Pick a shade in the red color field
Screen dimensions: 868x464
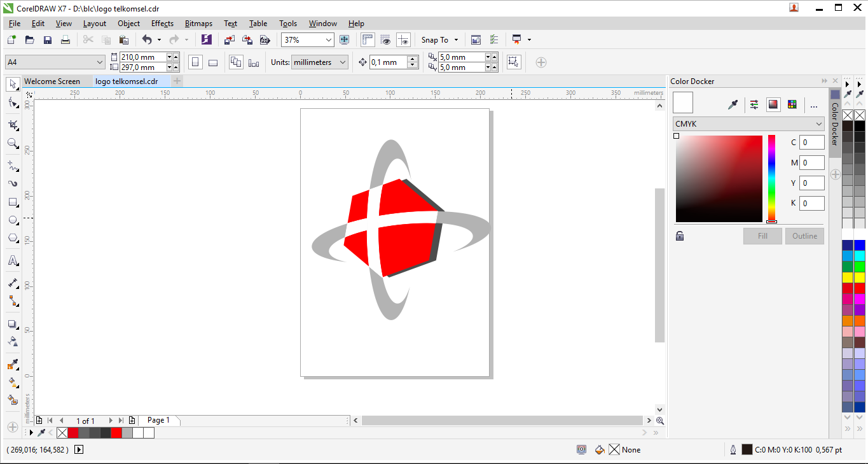719,178
